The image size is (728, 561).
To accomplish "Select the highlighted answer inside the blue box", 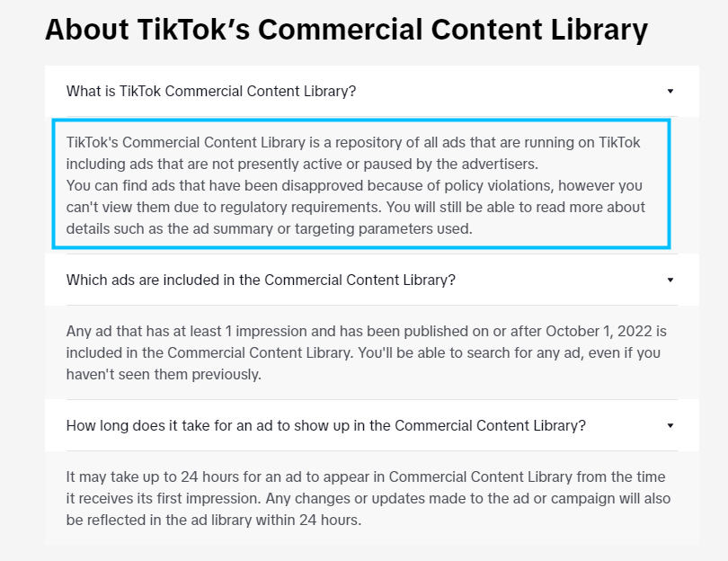I will [x=360, y=185].
